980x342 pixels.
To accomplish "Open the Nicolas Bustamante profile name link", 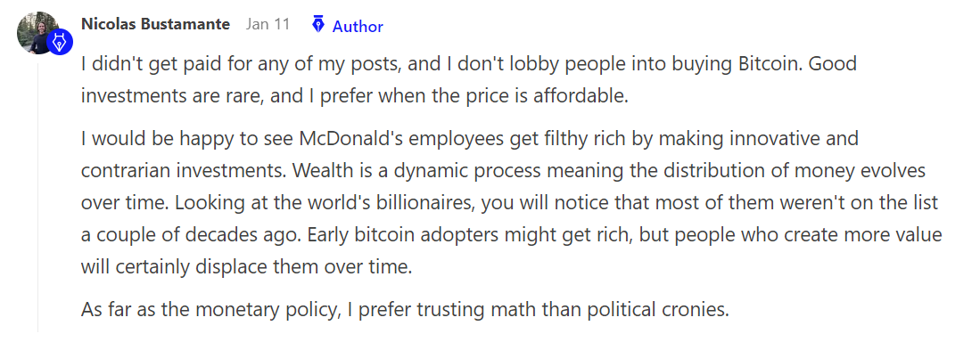I will [x=156, y=24].
